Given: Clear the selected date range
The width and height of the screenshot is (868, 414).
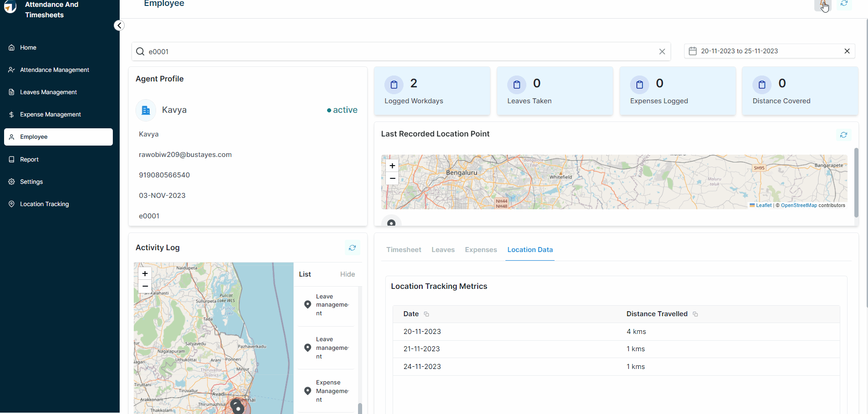Looking at the screenshot, I should [x=847, y=51].
